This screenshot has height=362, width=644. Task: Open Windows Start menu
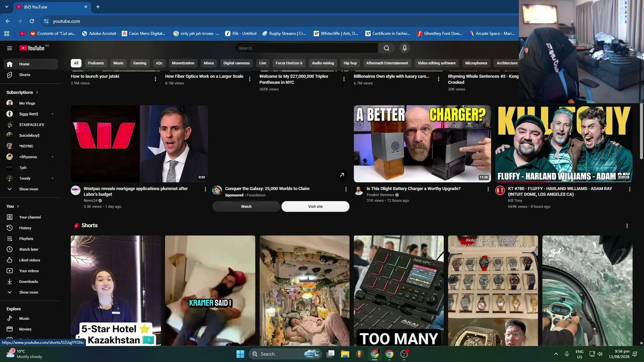coord(240,354)
